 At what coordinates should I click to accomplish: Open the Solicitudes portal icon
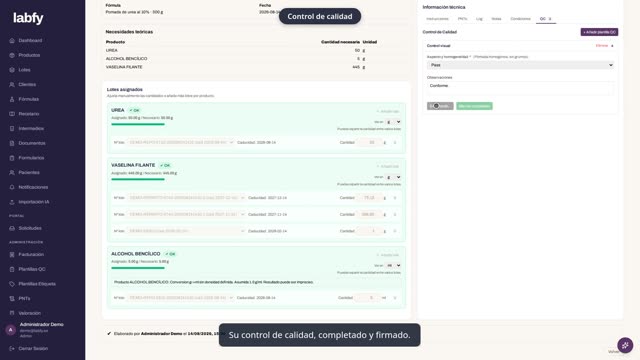click(x=12, y=228)
